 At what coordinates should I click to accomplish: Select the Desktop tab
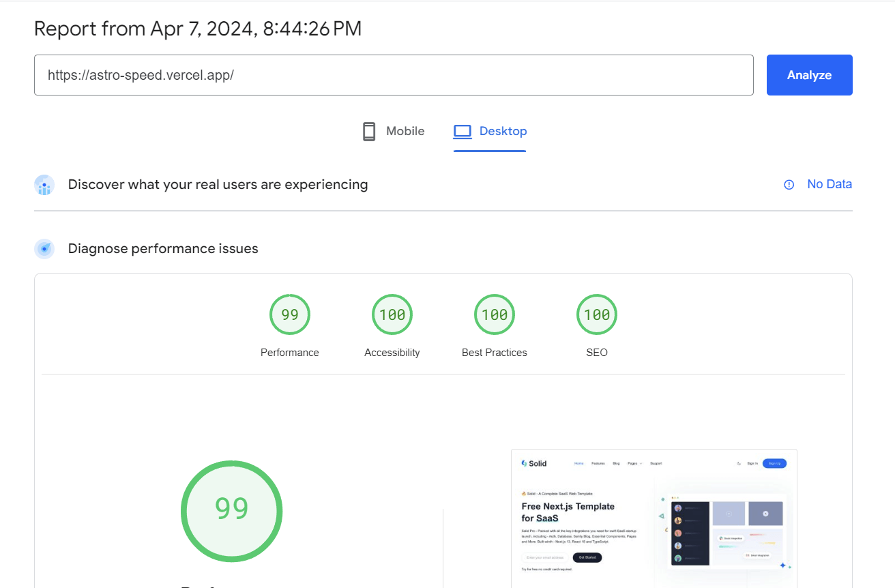pos(490,131)
